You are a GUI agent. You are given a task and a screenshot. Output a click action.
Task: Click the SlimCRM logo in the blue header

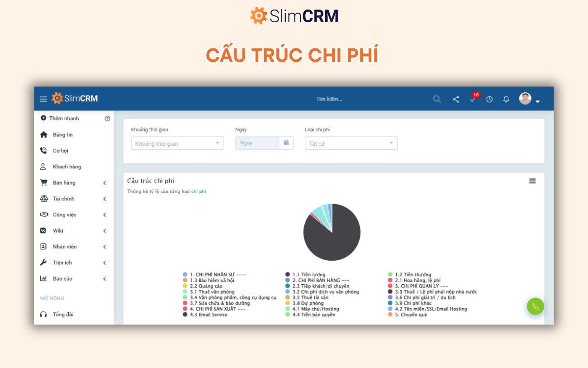click(x=75, y=98)
